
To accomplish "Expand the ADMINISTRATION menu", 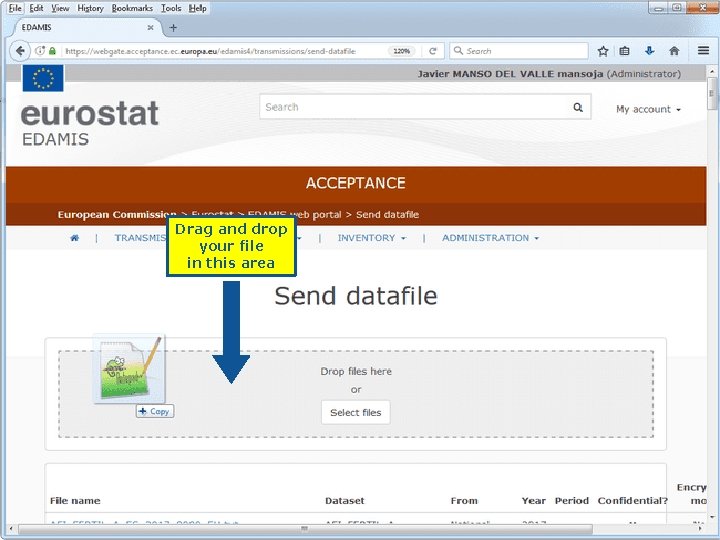I will point(490,238).
